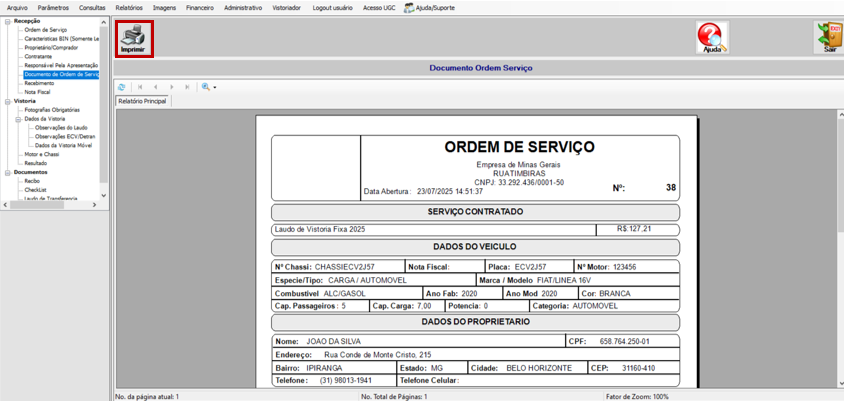The height and width of the screenshot is (401, 844).
Task: Select Motor e Chassi tree item
Action: point(42,154)
